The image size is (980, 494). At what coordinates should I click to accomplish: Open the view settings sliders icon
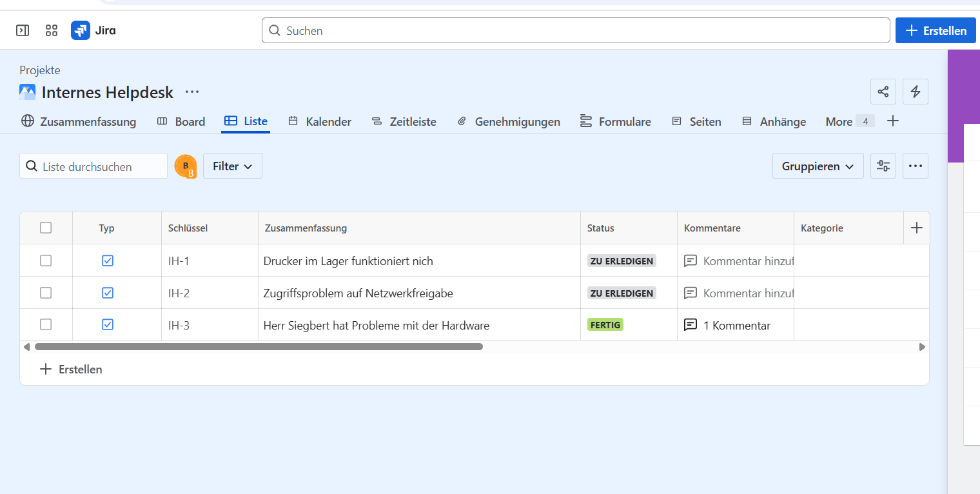point(883,166)
